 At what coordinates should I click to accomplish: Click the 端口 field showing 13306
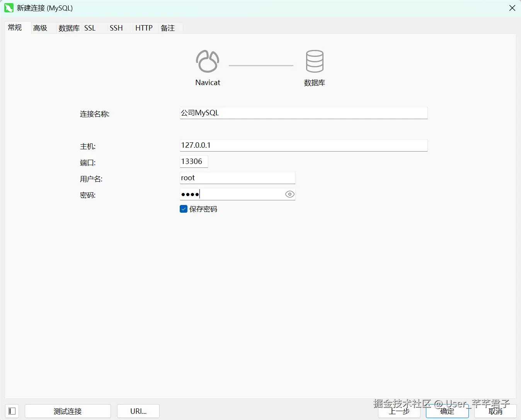194,162
